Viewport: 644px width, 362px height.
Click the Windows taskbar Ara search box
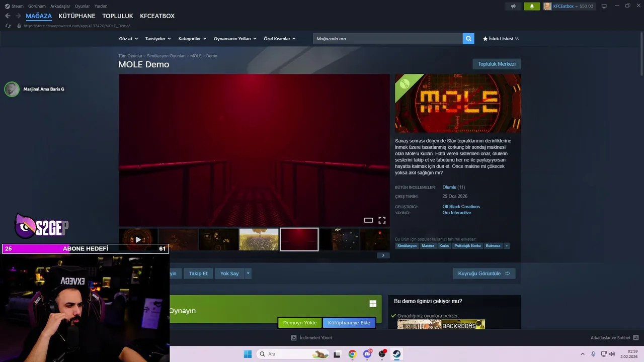pyautogui.click(x=293, y=354)
